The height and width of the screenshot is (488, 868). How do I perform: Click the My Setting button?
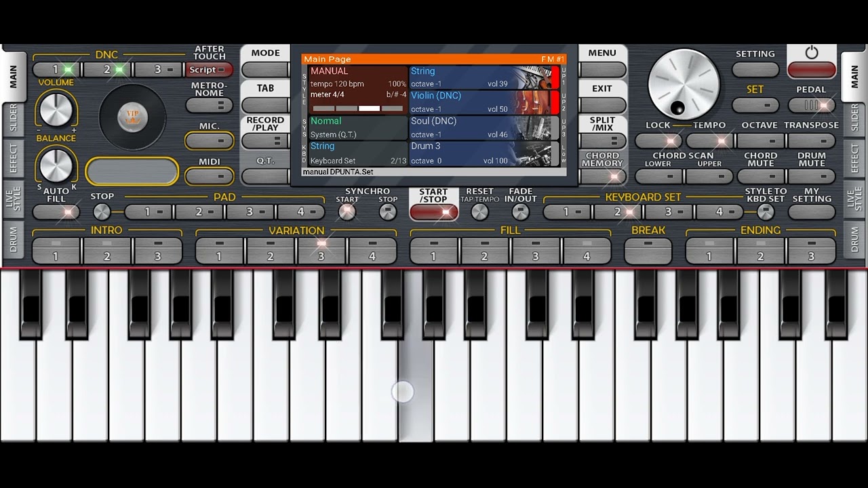[812, 212]
